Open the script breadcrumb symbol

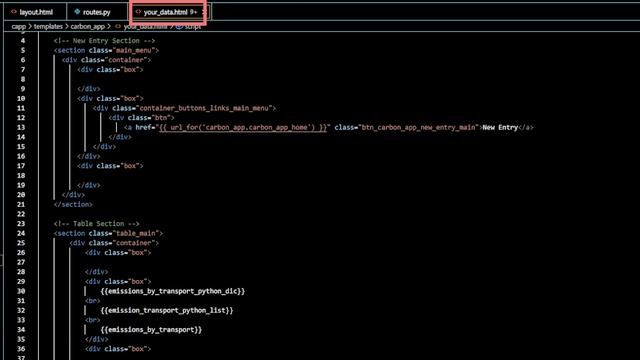click(x=193, y=27)
